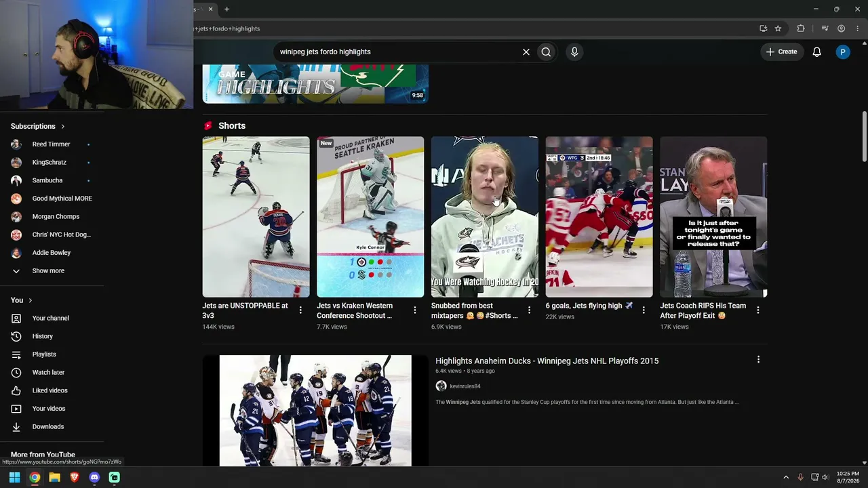Start voice search with the microphone icon
868x488 pixels.
[x=574, y=52]
